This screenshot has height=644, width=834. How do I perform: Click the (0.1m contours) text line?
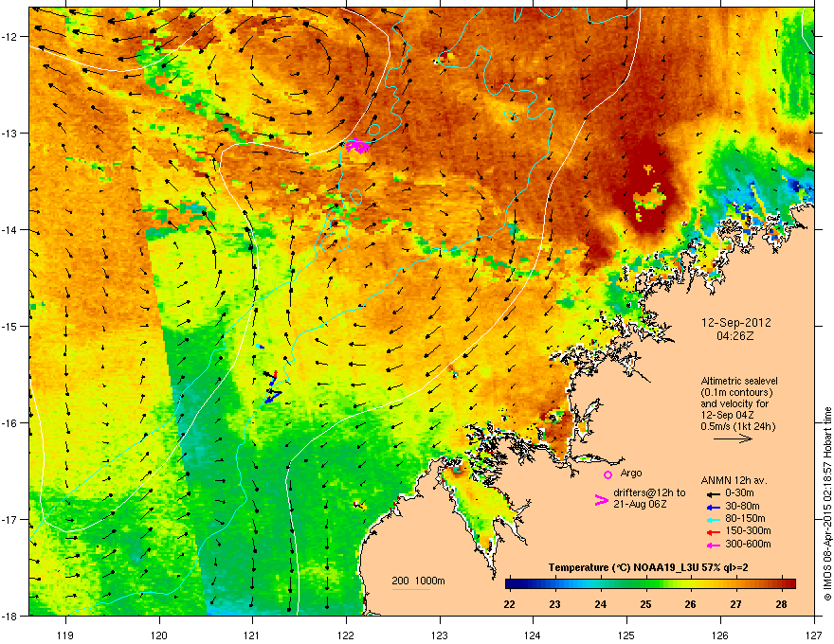pyautogui.click(x=736, y=393)
